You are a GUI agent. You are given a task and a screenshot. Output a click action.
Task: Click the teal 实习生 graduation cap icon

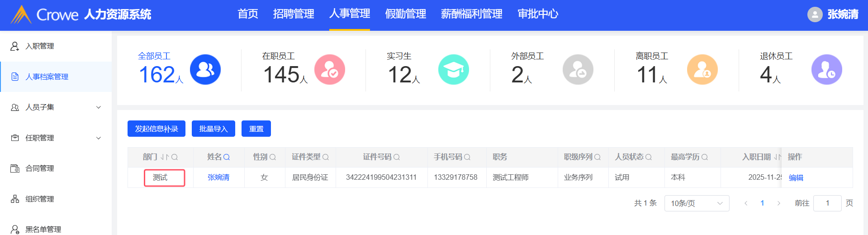[x=454, y=70]
